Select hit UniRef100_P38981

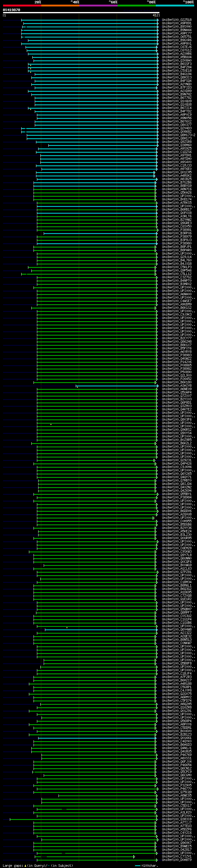coord(177,230)
